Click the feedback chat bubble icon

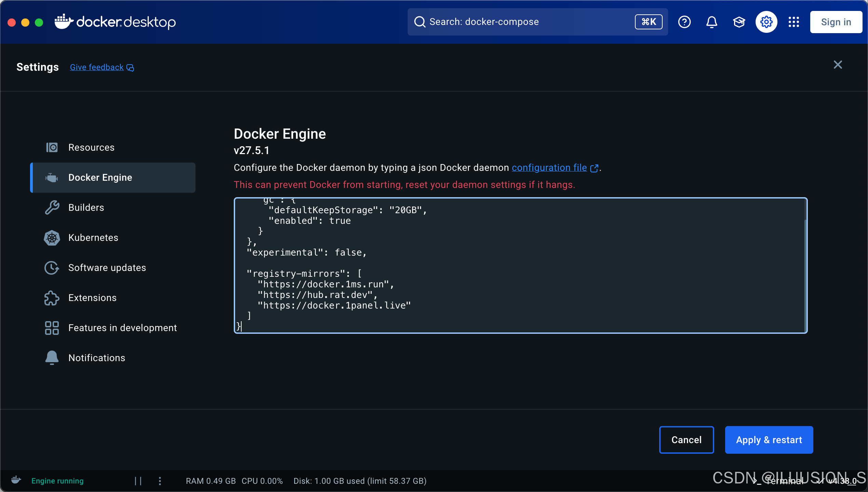[130, 68]
